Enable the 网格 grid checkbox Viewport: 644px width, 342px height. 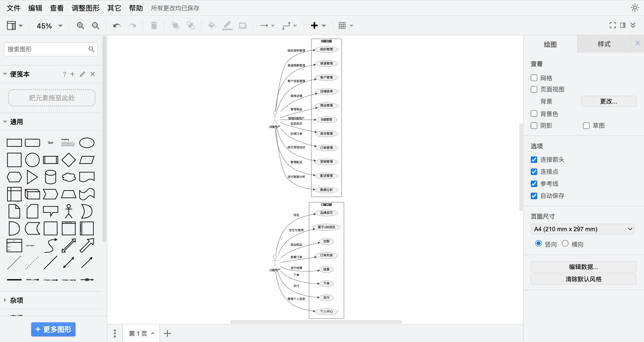[x=534, y=78]
